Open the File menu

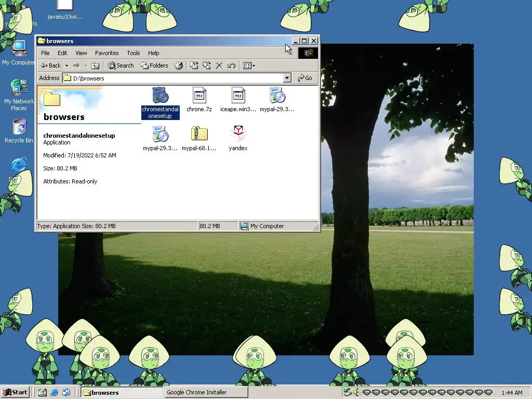[x=45, y=53]
